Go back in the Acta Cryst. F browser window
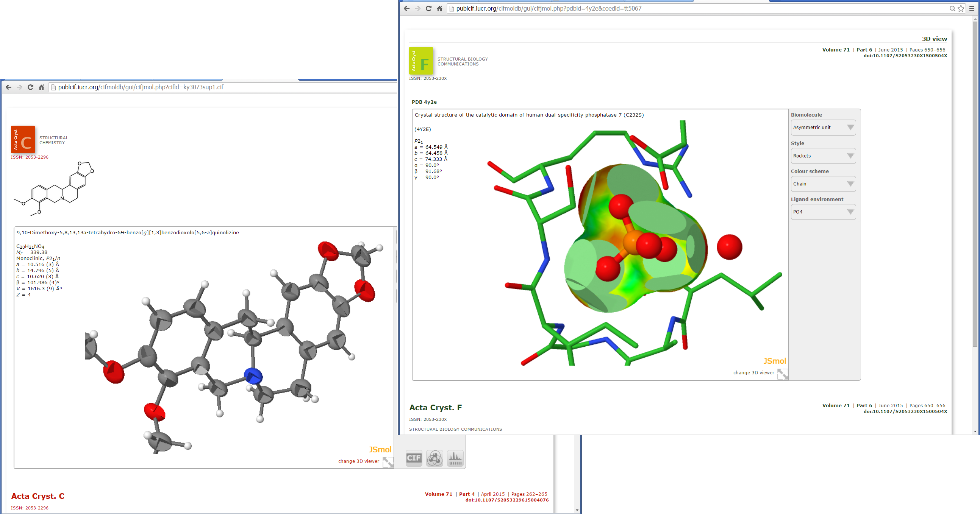Image resolution: width=980 pixels, height=514 pixels. point(406,8)
